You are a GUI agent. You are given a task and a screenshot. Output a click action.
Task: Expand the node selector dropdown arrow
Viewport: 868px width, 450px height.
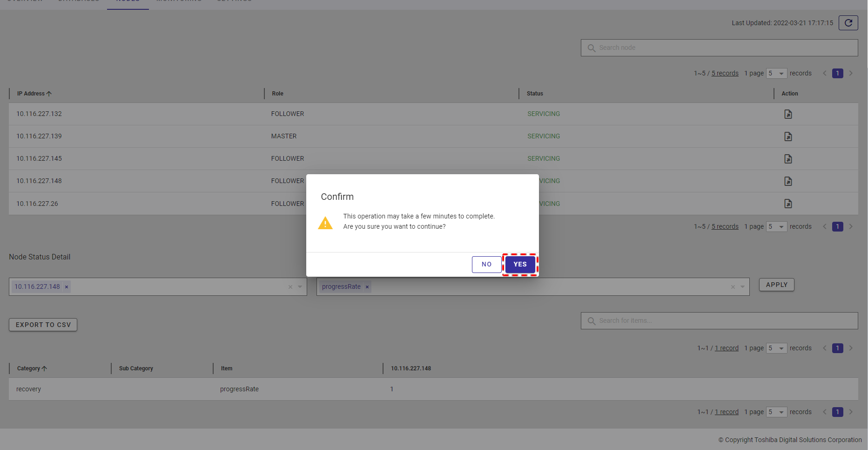click(300, 287)
